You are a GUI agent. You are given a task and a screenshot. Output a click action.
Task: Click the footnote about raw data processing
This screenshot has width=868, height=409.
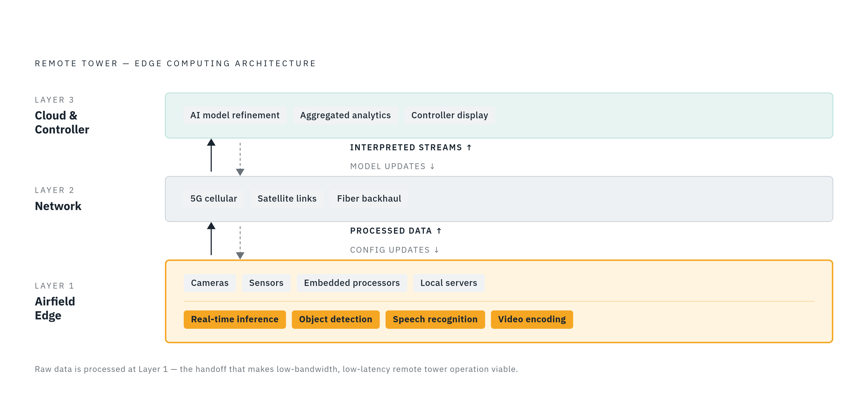pos(276,369)
